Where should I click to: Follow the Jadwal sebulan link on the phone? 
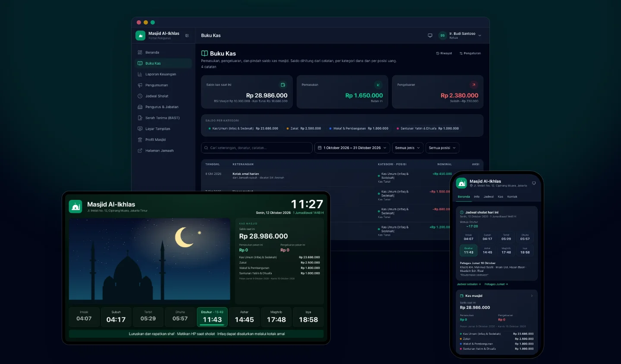click(469, 284)
